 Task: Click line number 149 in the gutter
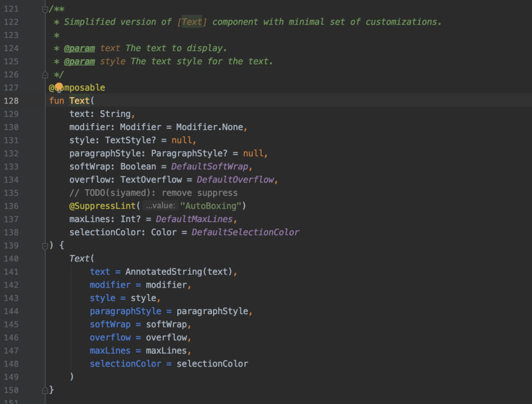click(11, 377)
